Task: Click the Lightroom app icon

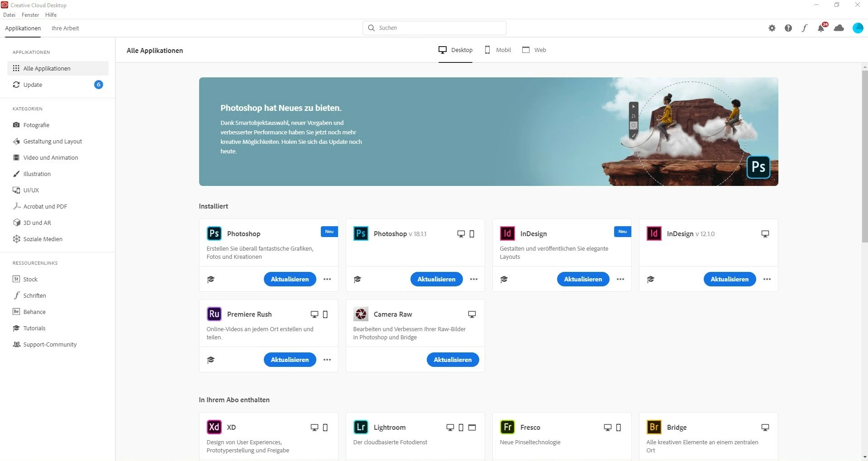Action: point(361,427)
